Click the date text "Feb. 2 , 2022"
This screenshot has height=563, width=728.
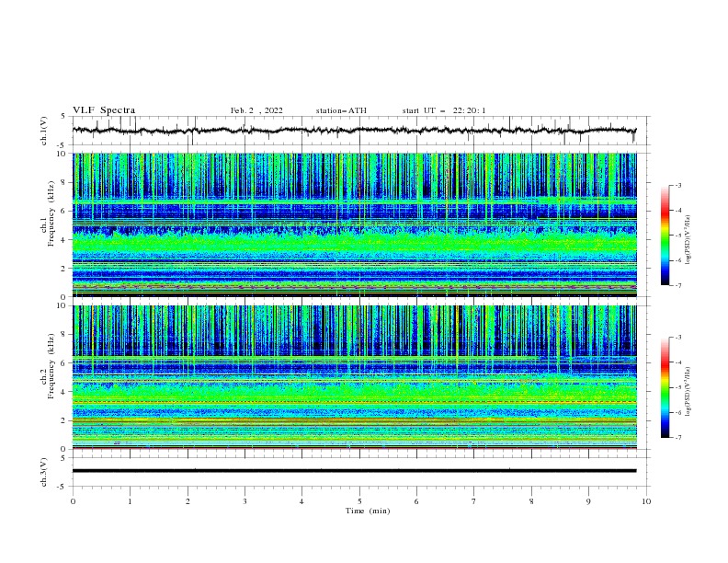(256, 110)
